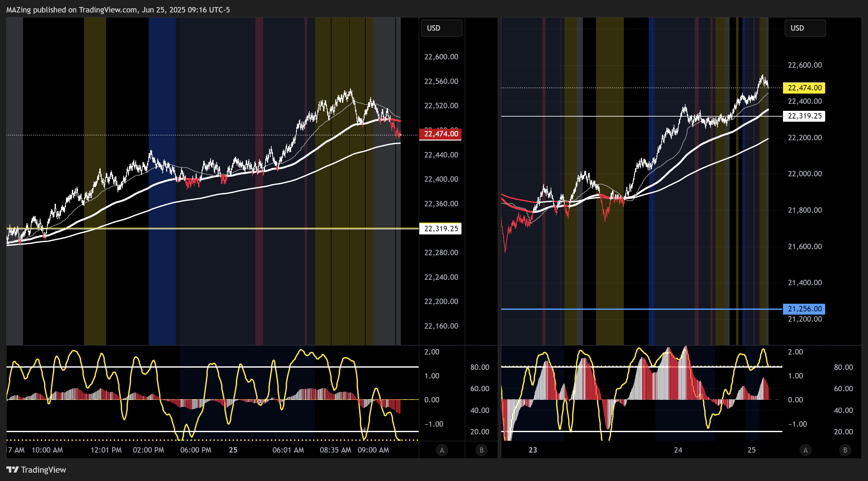Click the 40.00 value on left indicator scale
The height and width of the screenshot is (481, 868).
480,410
